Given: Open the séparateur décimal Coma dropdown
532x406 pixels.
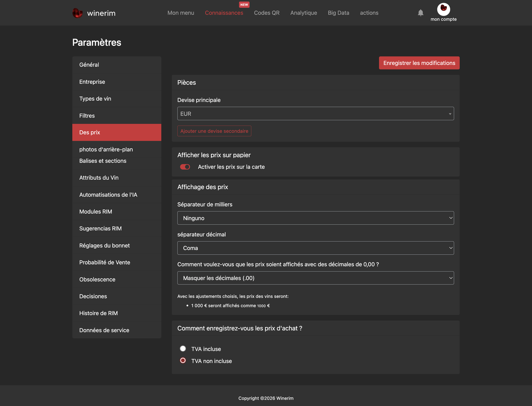Looking at the screenshot, I should point(316,248).
